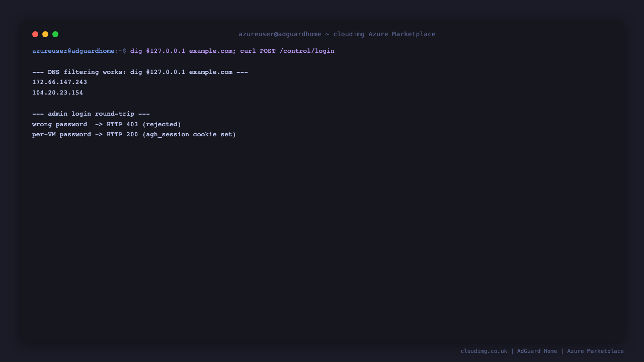
Task: Click the dig @127.0.0.1 example.com command
Action: tap(183, 51)
